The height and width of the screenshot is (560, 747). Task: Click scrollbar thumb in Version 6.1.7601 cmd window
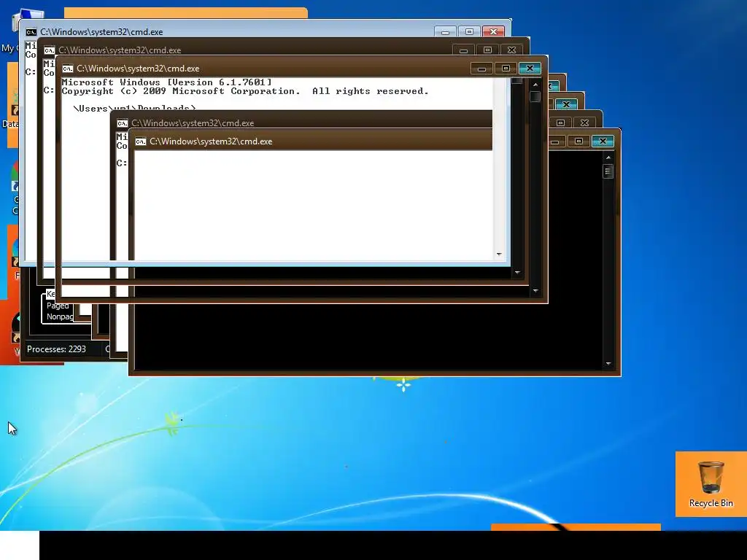(x=535, y=96)
